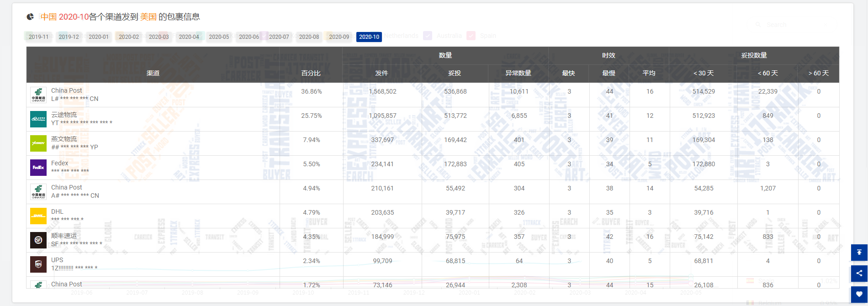The height and width of the screenshot is (306, 868).
Task: Click the 燕文物流 green logo
Action: [x=38, y=143]
